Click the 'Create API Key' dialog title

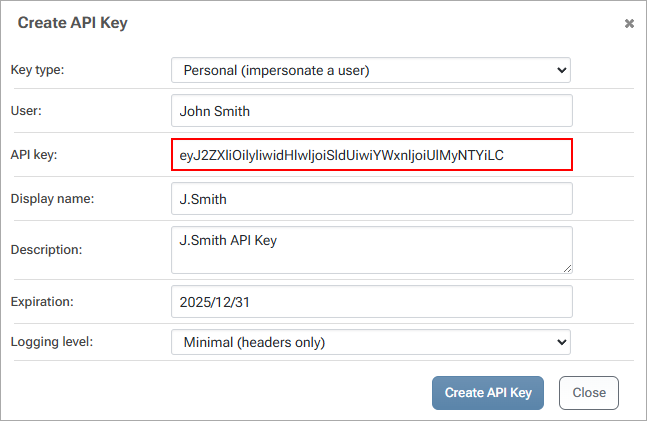[72, 22]
